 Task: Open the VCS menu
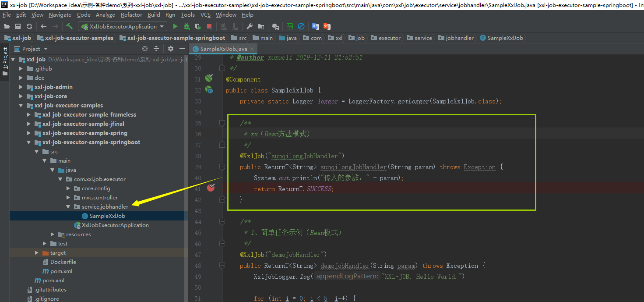click(x=205, y=14)
